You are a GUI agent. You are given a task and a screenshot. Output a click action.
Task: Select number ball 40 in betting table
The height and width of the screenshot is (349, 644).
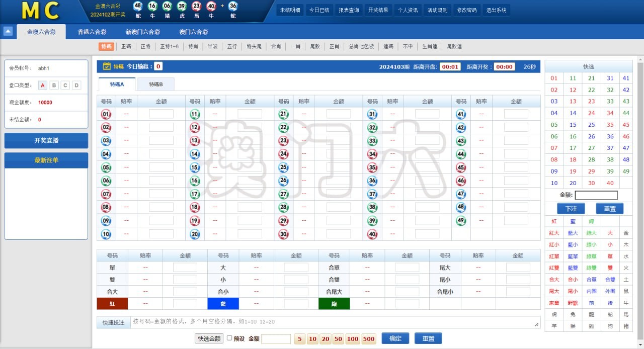tap(372, 234)
